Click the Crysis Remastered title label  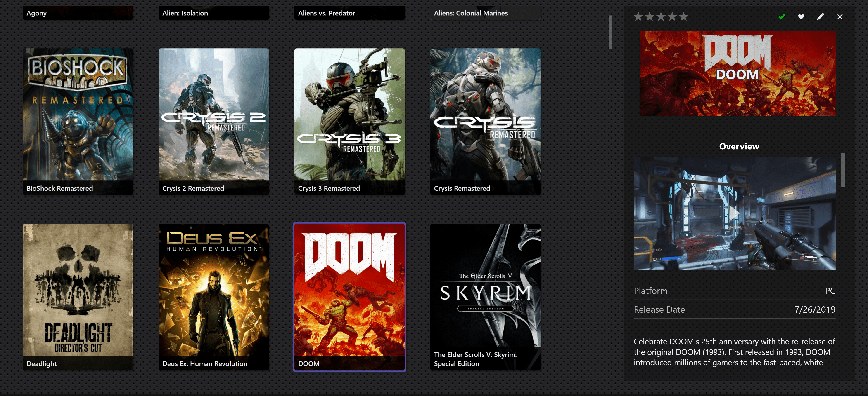pos(462,188)
